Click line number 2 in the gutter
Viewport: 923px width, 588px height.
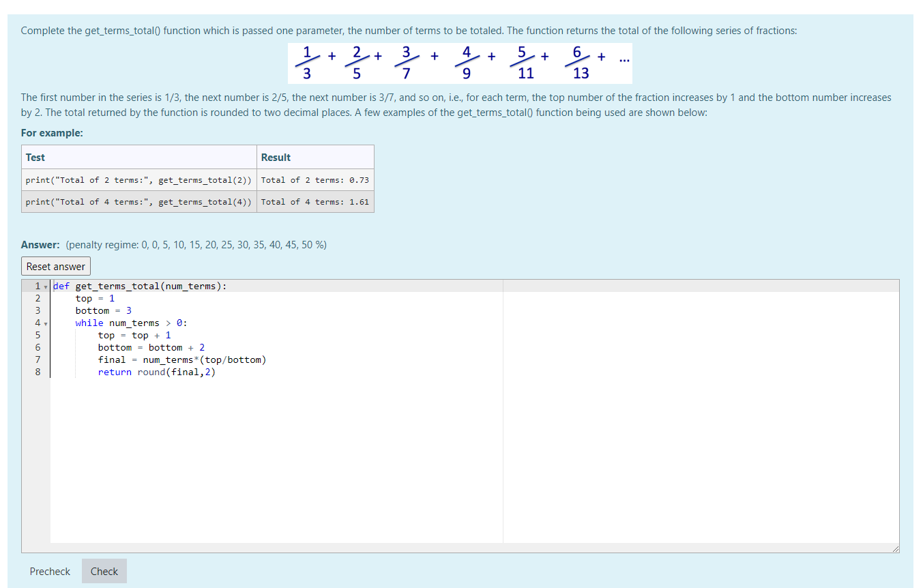tap(38, 298)
